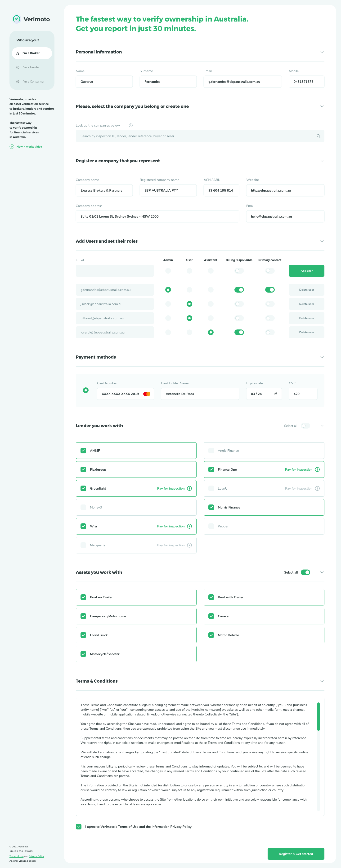Click the search magnifier icon
Screen dimensions: 341x868
[319, 136]
